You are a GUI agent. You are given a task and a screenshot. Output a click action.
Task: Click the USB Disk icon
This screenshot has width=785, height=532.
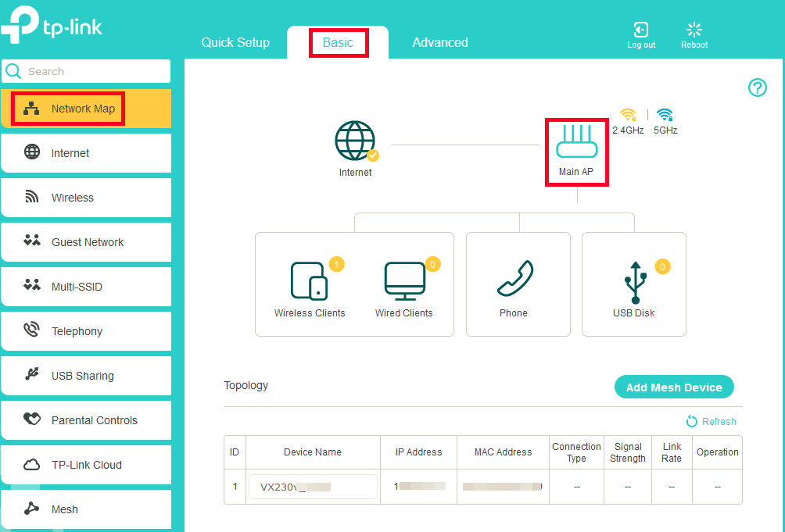coord(636,283)
